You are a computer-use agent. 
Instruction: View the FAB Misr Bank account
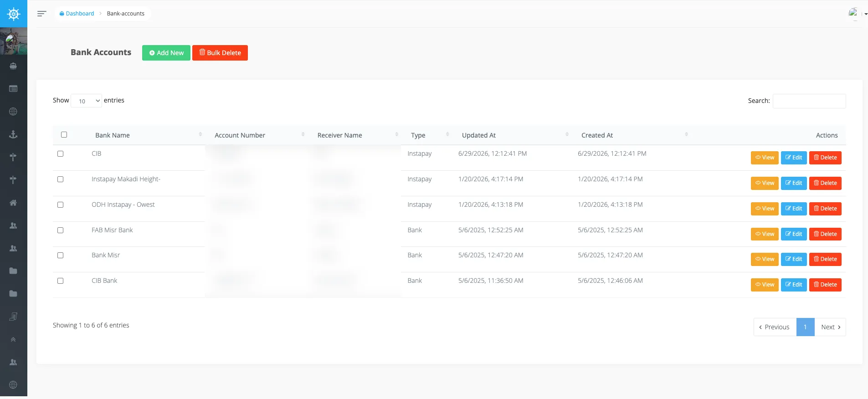(x=765, y=234)
